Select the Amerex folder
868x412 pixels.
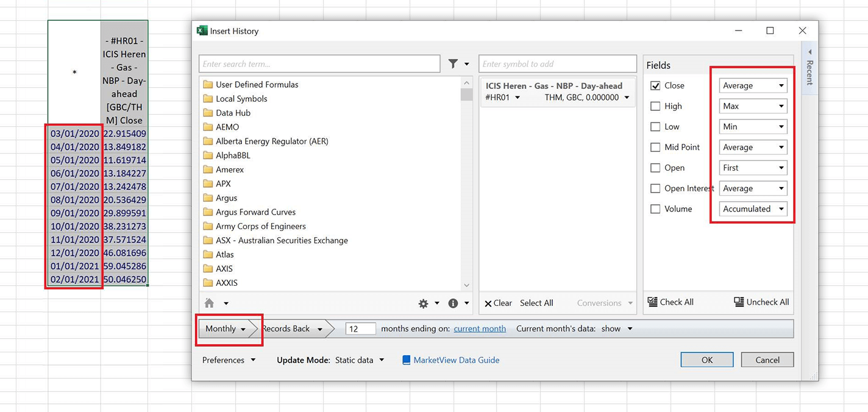pyautogui.click(x=224, y=169)
